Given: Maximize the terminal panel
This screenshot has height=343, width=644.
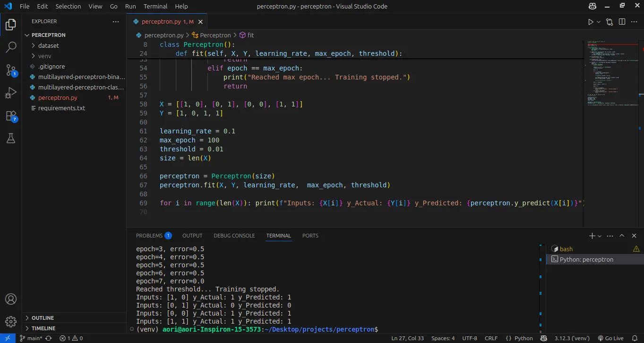Looking at the screenshot, I should click(622, 235).
